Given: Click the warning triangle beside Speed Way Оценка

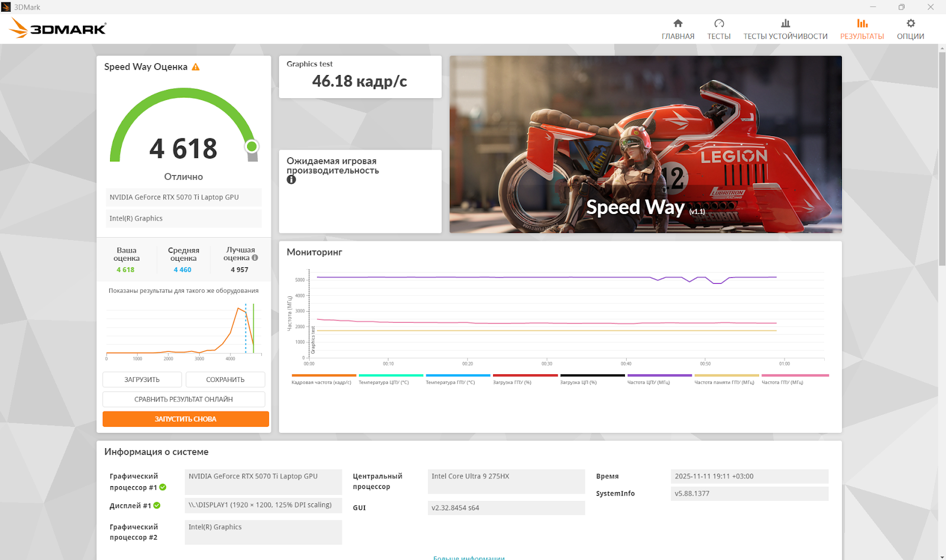Looking at the screenshot, I should [x=196, y=67].
